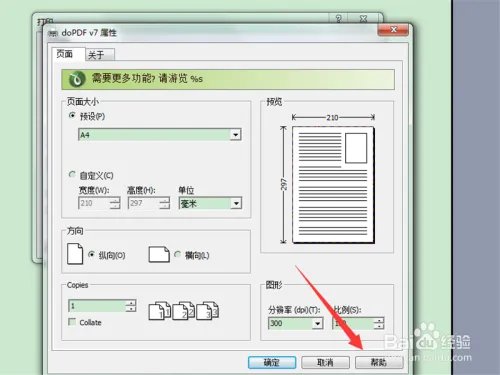500x375 pixels.
Task: Select the custom page size radio button
Action: (x=72, y=174)
